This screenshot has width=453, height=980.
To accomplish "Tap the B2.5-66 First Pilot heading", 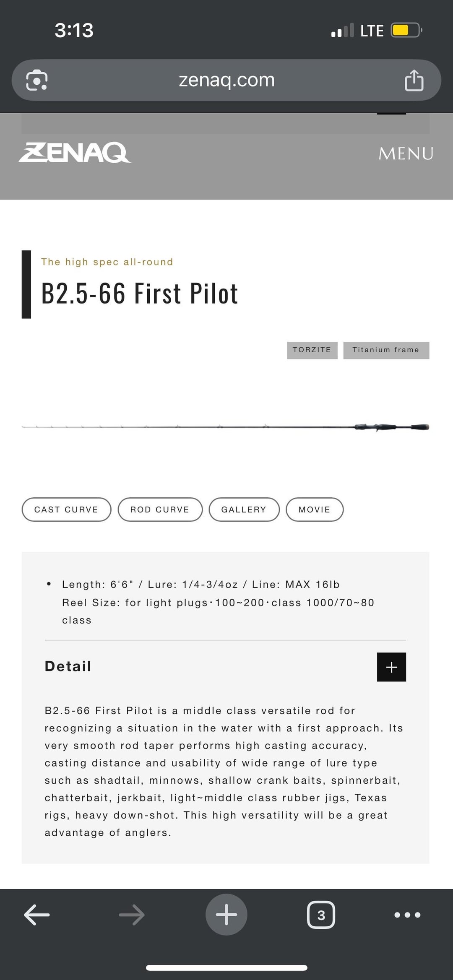I will [140, 293].
